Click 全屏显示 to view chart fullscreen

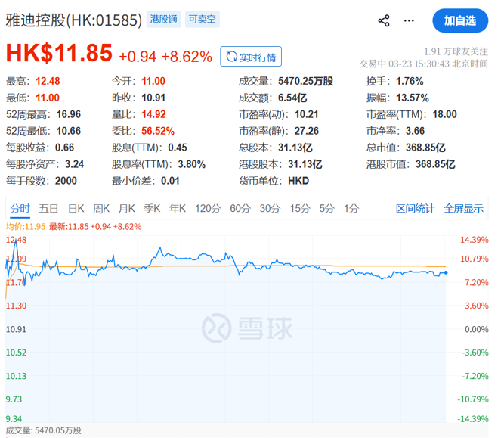click(x=463, y=209)
